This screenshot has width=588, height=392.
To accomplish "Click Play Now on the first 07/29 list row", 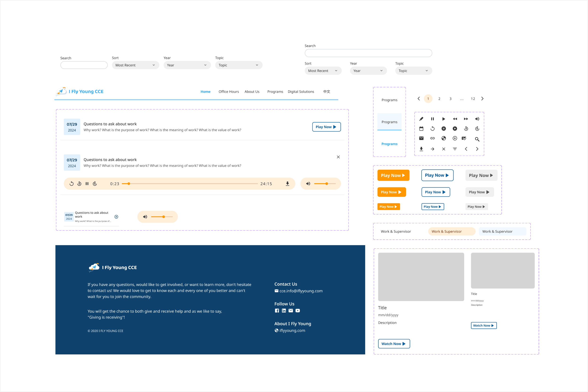I will tap(326, 127).
